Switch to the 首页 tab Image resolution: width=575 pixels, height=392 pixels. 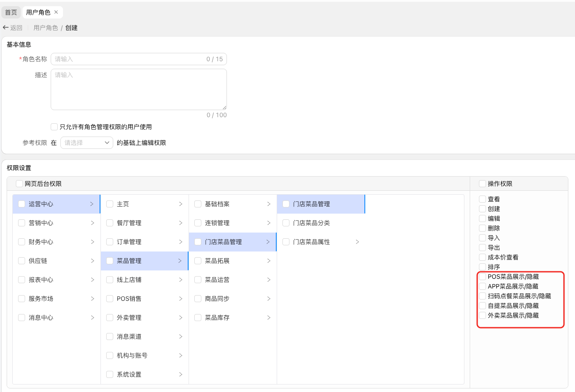(x=11, y=12)
